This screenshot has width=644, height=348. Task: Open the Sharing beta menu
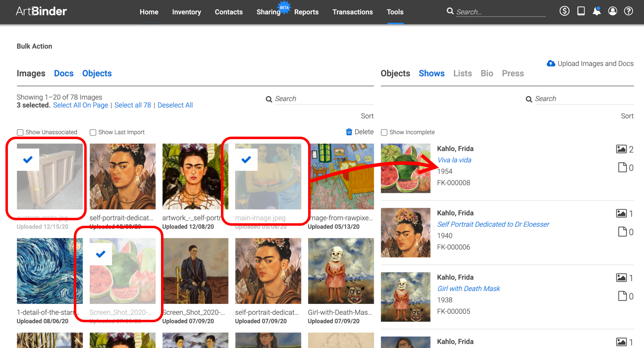[x=268, y=12]
